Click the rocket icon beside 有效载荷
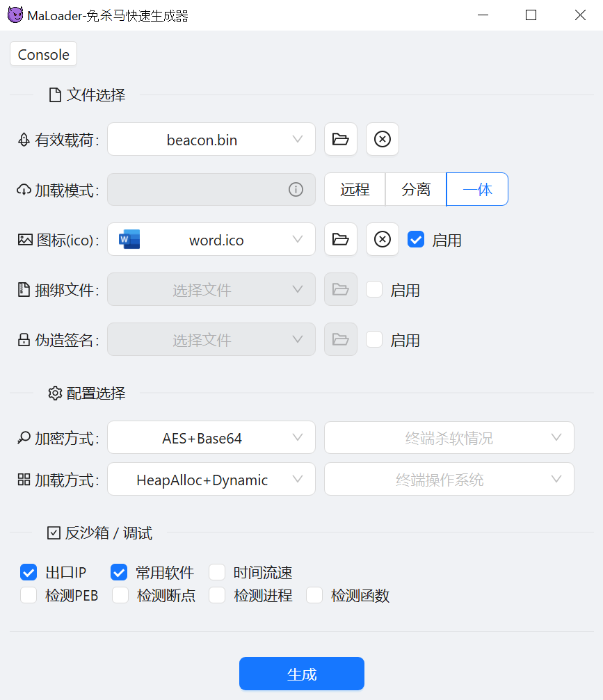Image resolution: width=603 pixels, height=700 pixels. click(x=24, y=140)
